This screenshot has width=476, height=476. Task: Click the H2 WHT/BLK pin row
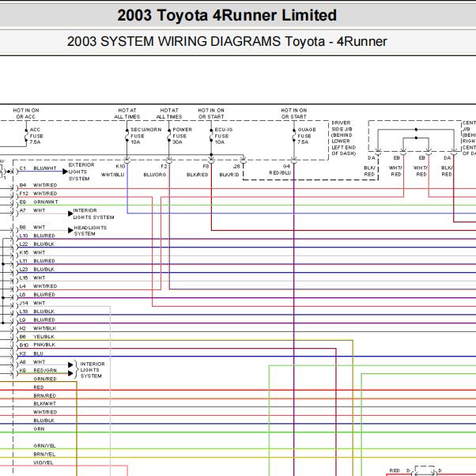38,328
